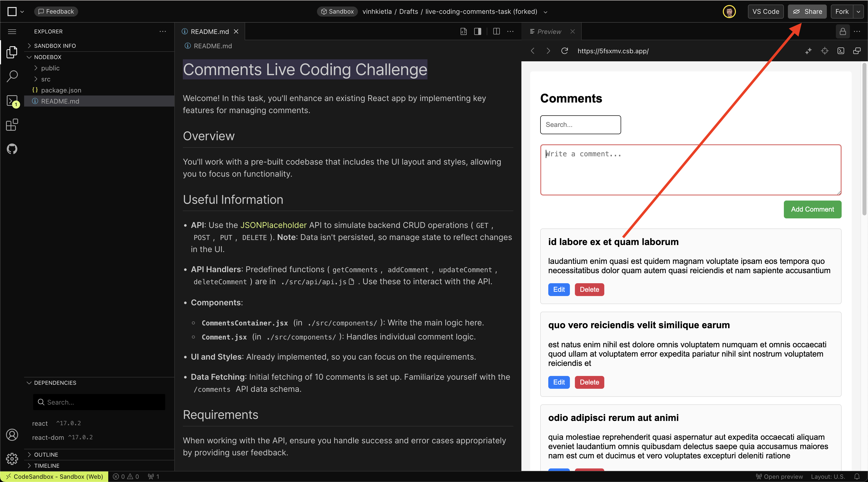868x482 pixels.
Task: Expand the src folder
Action: (x=45, y=79)
